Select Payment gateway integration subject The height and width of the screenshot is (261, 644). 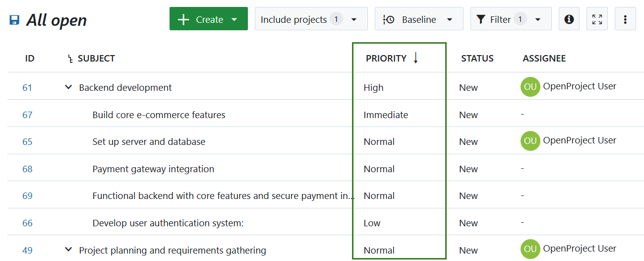pyautogui.click(x=153, y=169)
